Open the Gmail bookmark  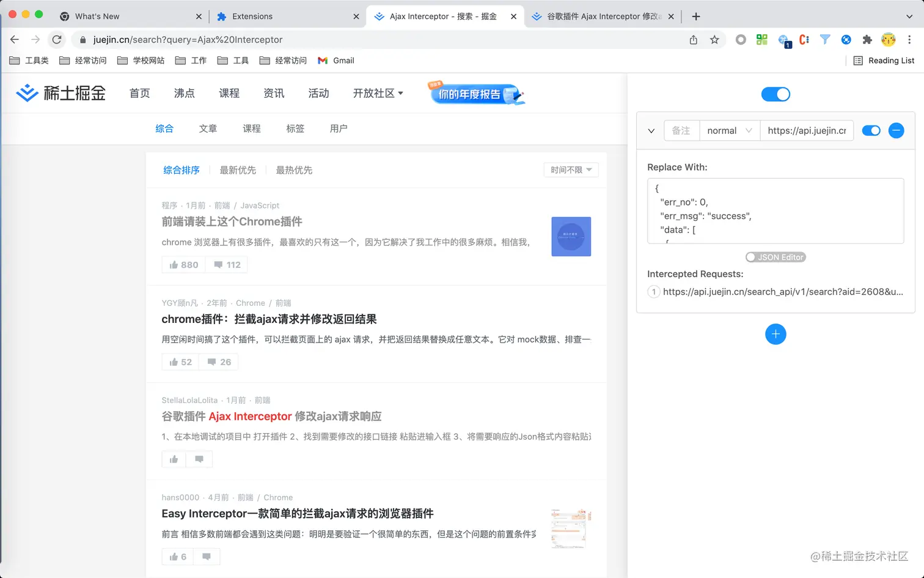click(336, 61)
